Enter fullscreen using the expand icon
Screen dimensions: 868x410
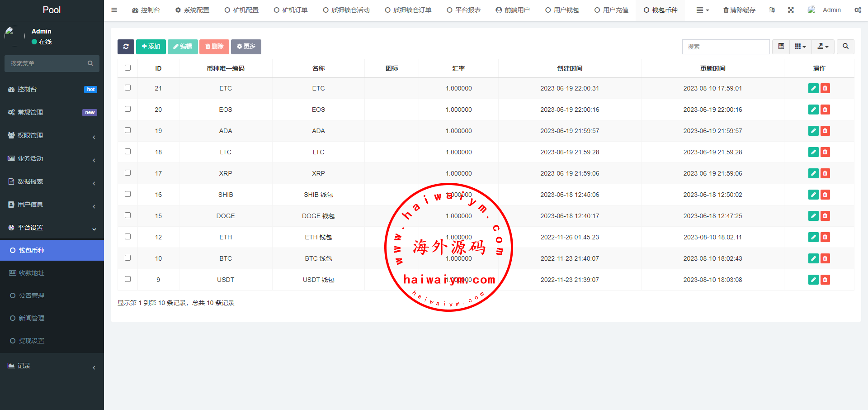[791, 10]
